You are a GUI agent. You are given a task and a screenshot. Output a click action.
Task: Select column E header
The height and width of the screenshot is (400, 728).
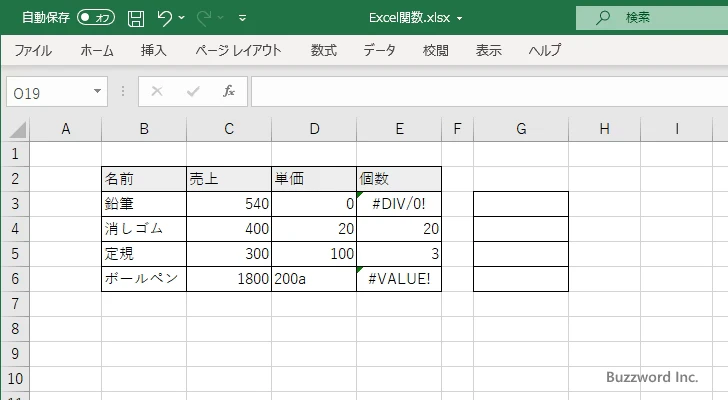(x=399, y=129)
